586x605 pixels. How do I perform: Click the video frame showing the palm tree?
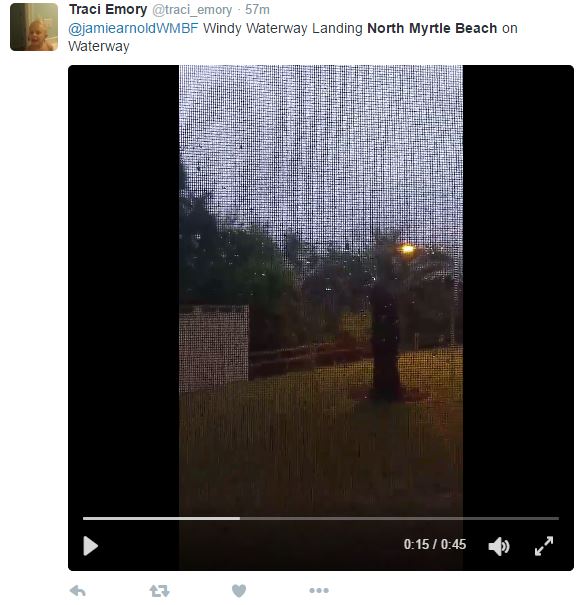click(321, 289)
